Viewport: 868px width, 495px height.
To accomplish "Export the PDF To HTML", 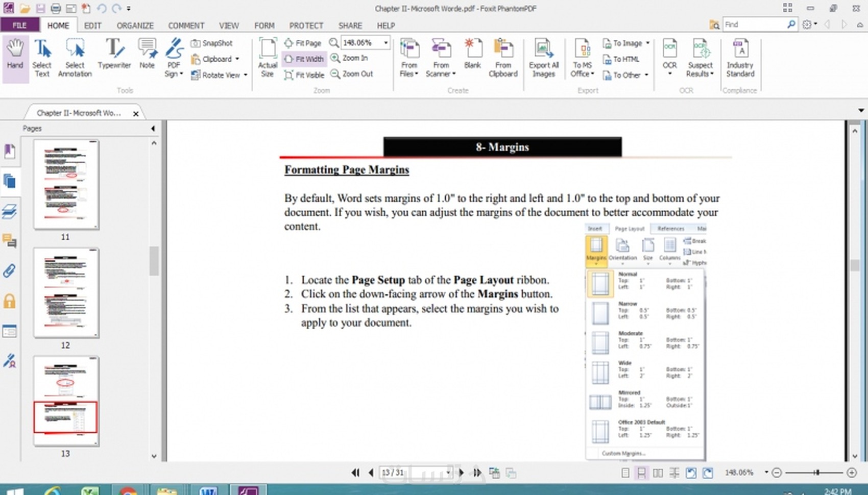I will point(621,59).
